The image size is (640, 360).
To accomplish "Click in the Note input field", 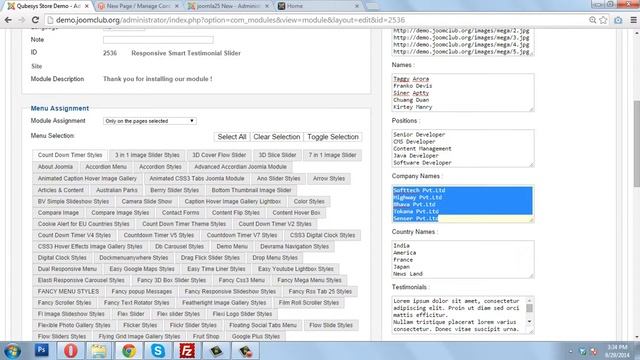I will click(x=158, y=40).
